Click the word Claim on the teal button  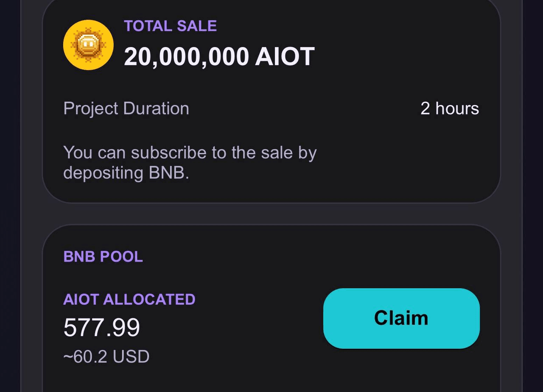click(x=401, y=318)
